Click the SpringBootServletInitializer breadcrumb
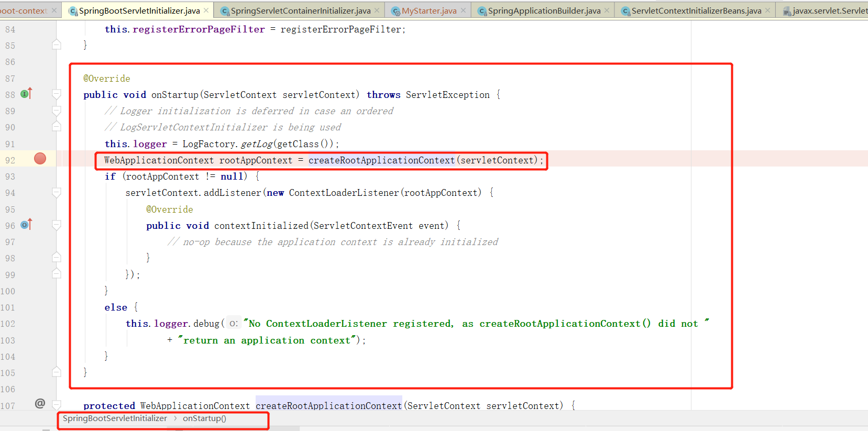Viewport: 868px width, 431px height. coord(115,418)
